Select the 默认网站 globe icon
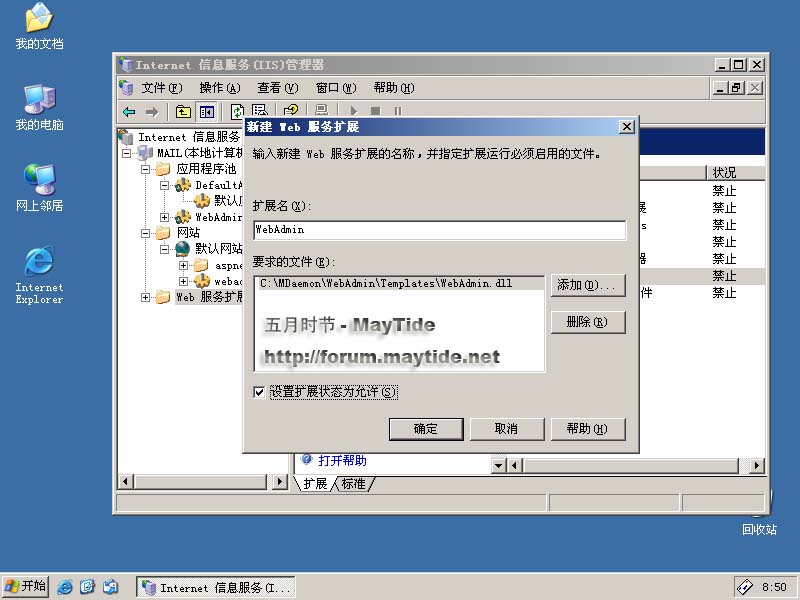This screenshot has width=800, height=600. [183, 249]
